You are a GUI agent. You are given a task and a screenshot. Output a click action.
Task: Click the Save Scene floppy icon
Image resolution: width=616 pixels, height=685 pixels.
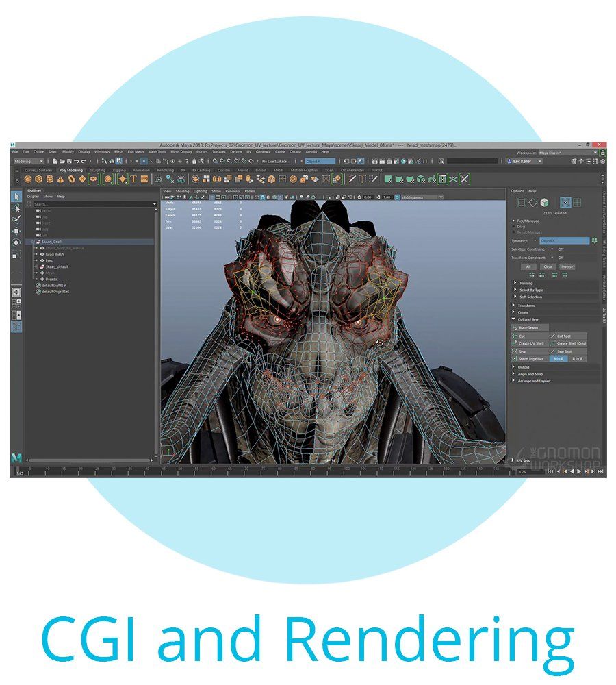coord(69,161)
